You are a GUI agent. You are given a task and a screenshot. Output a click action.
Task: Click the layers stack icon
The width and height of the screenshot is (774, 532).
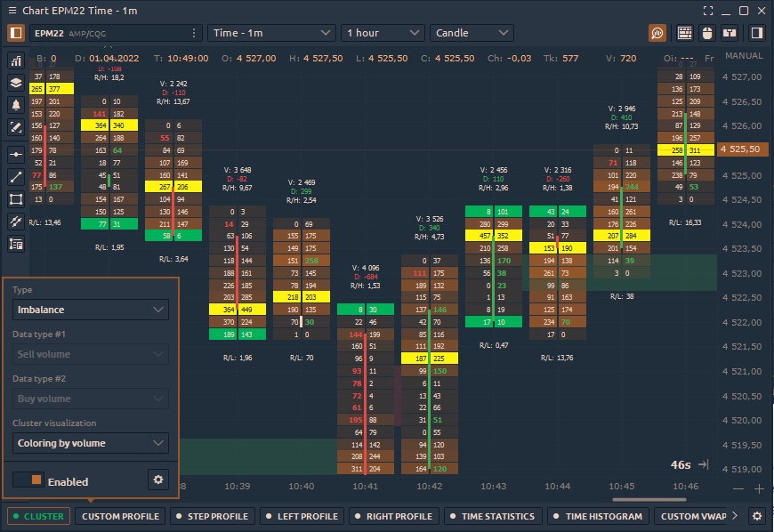click(16, 83)
